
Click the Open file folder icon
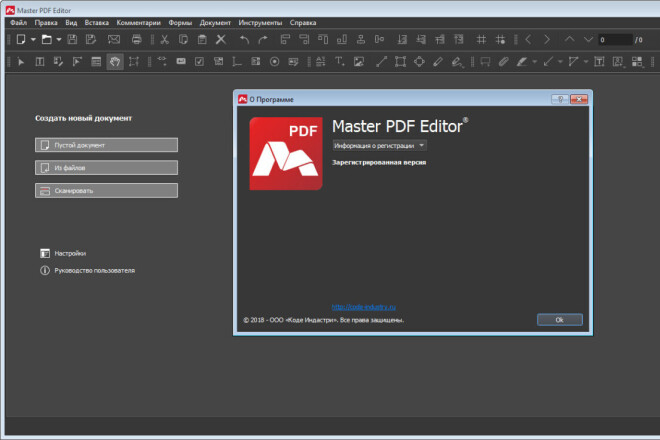tap(47, 40)
